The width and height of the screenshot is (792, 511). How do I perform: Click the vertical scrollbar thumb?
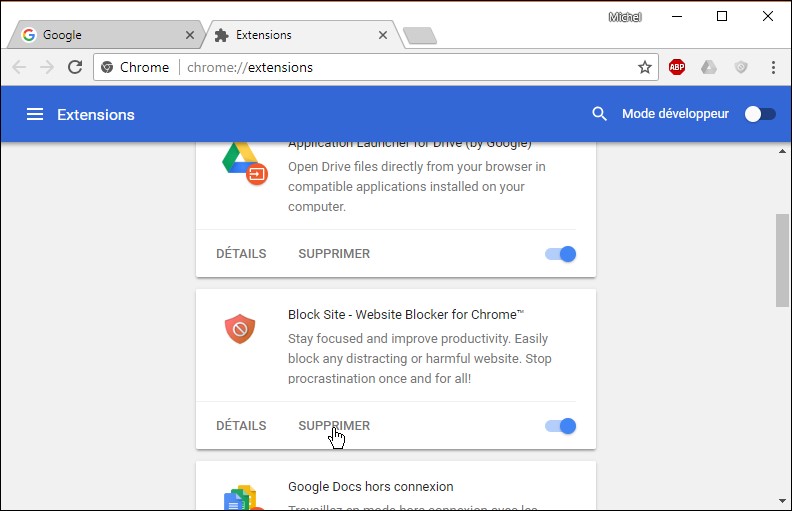[782, 260]
